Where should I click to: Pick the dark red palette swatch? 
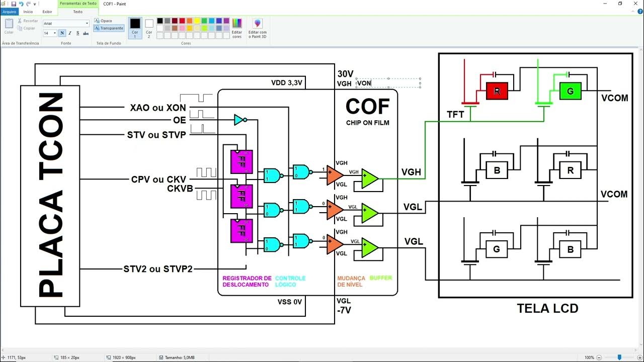(x=175, y=21)
